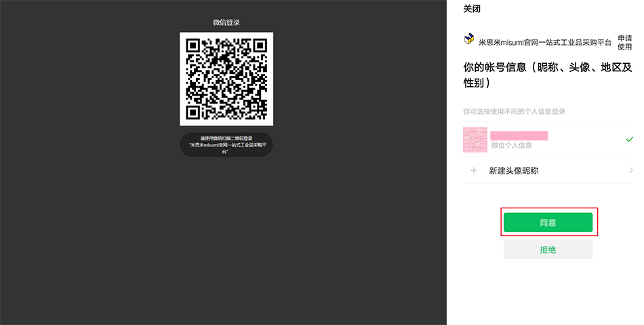
Task: Click the WeChat login QR code
Action: coord(226,79)
